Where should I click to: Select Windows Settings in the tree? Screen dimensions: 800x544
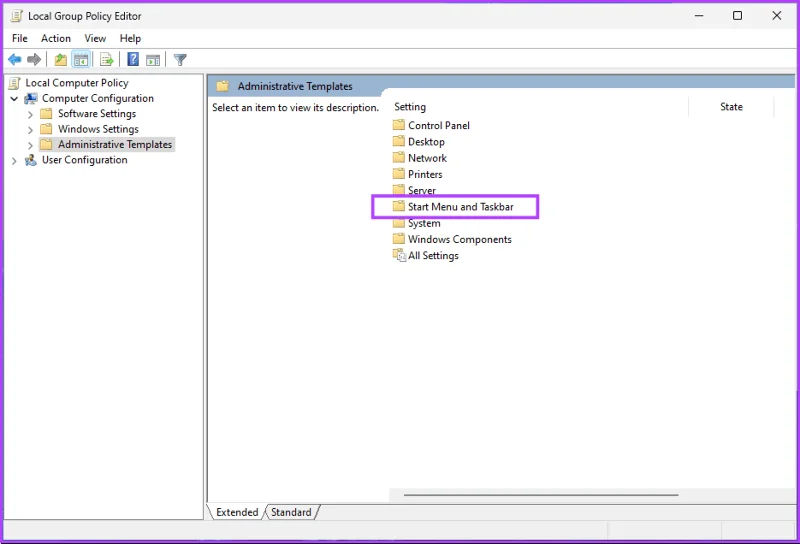point(98,129)
